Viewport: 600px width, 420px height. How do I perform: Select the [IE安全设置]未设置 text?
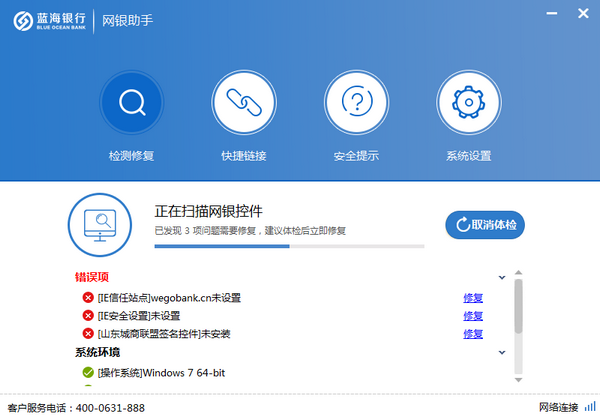(x=139, y=316)
